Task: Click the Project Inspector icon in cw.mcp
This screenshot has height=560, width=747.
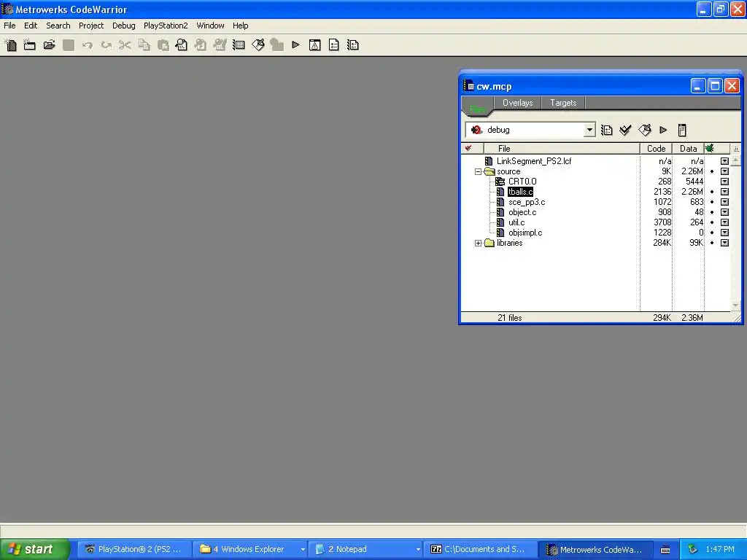Action: coord(682,130)
